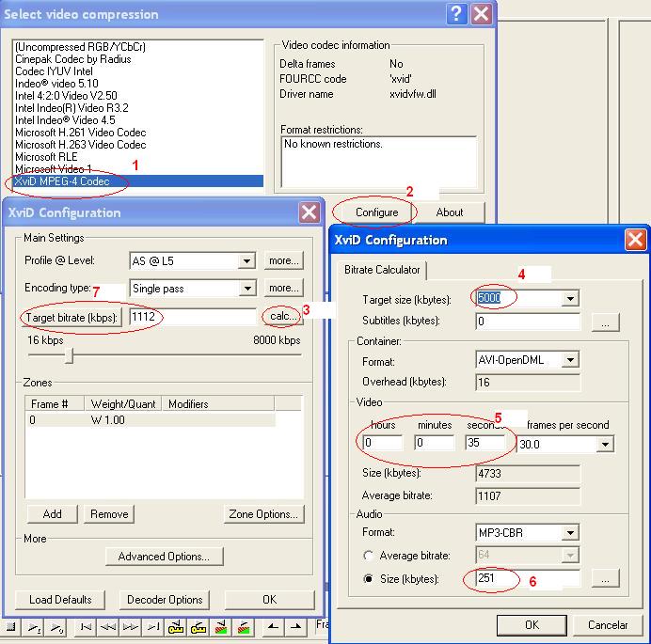Screen dimensions: 651x644
Task: Click the Modifiers column header
Action: (x=218, y=403)
